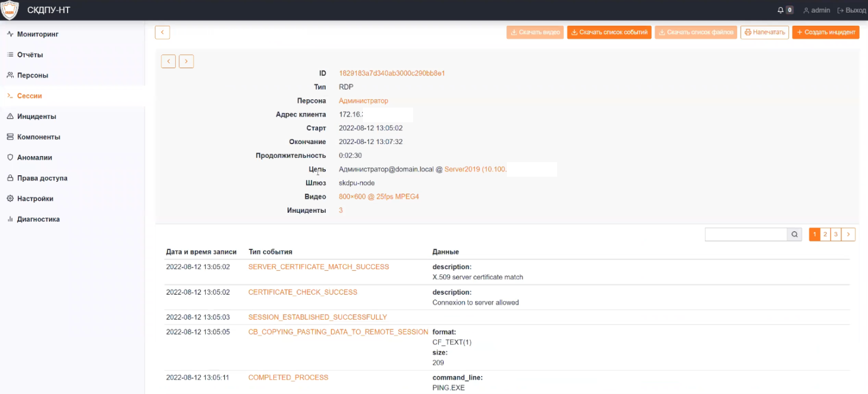
Task: Go to events page 2
Action: pos(825,234)
